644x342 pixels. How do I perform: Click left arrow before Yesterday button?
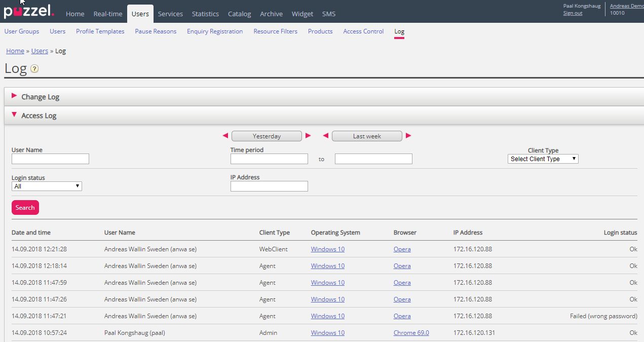click(225, 136)
